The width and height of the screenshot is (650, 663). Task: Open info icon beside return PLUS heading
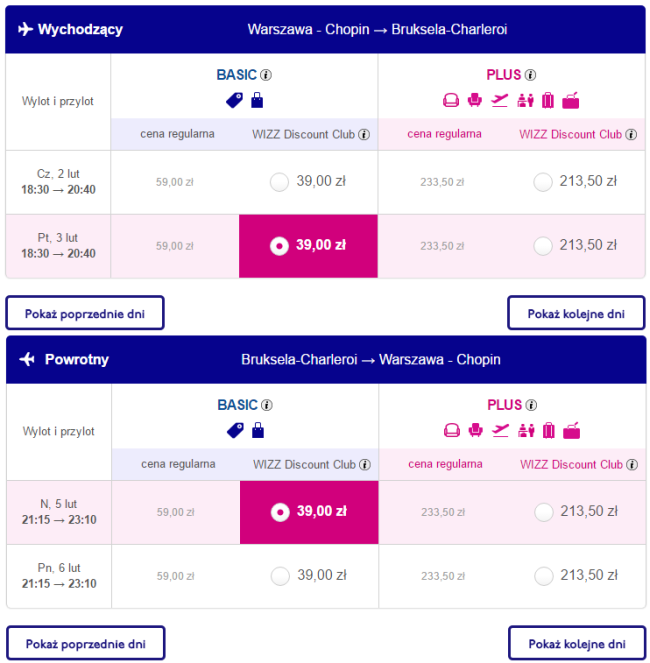click(x=531, y=406)
